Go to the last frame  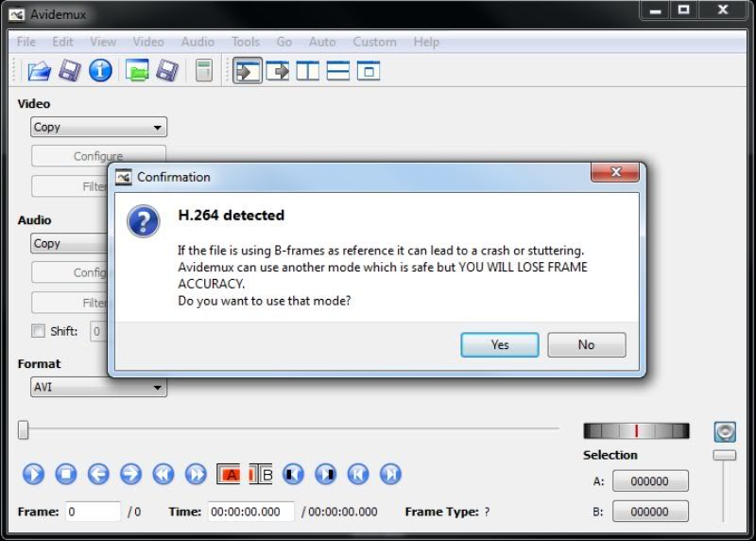coord(390,474)
